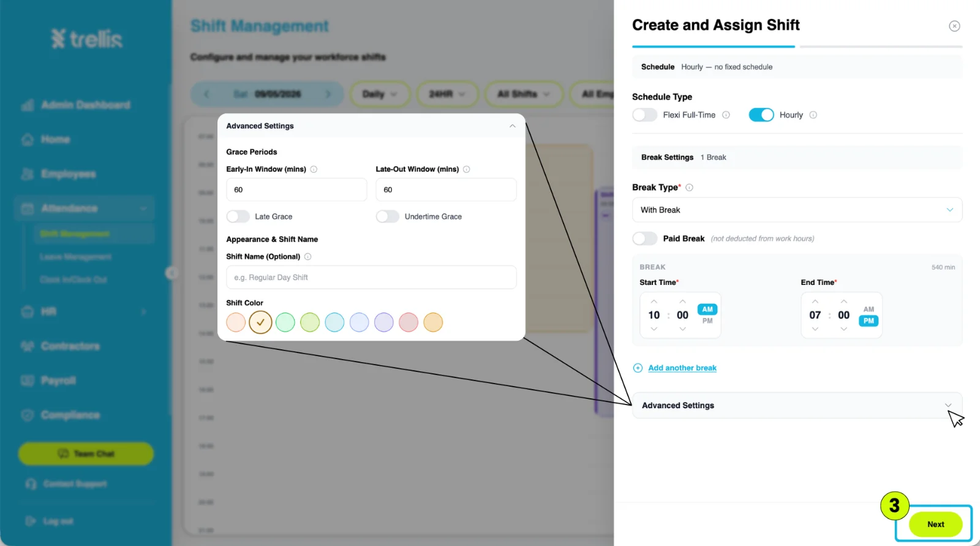Set break Start Time to PM
The height and width of the screenshot is (546, 980).
click(707, 321)
